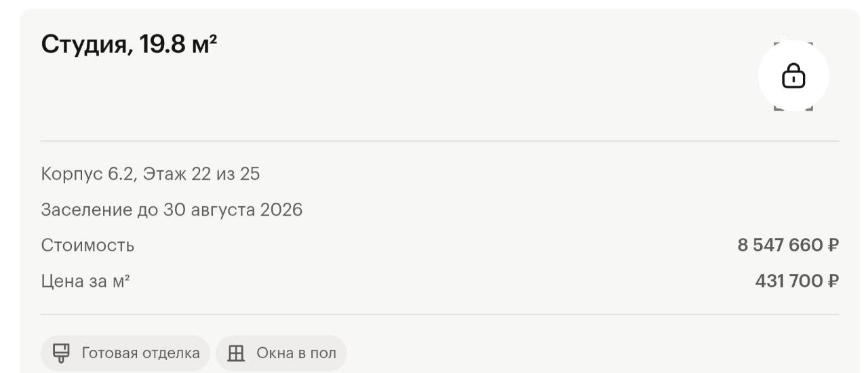The width and height of the screenshot is (868, 373).
Task: Click the per-meter price 431 700
Action: [789, 280]
